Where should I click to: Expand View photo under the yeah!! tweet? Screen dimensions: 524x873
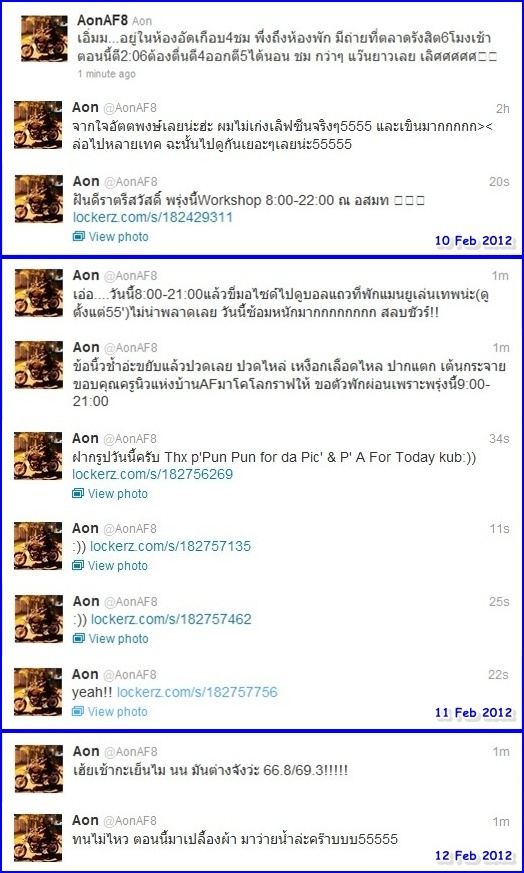pos(118,712)
